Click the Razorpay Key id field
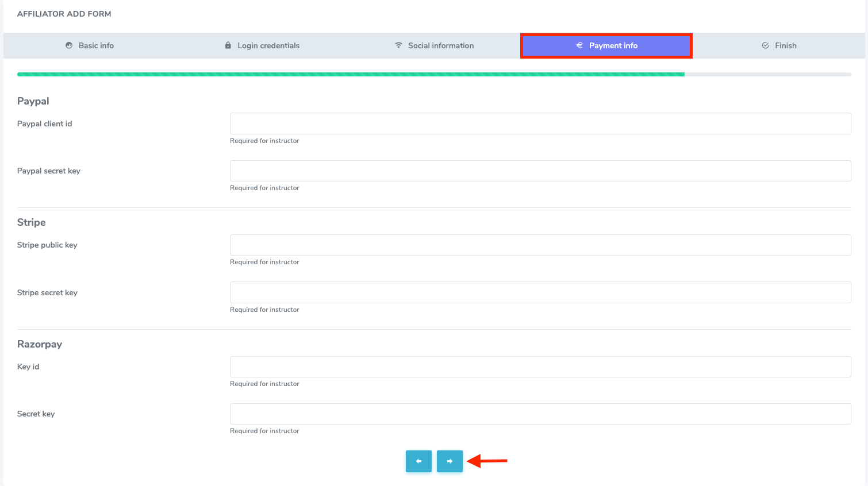 540,367
